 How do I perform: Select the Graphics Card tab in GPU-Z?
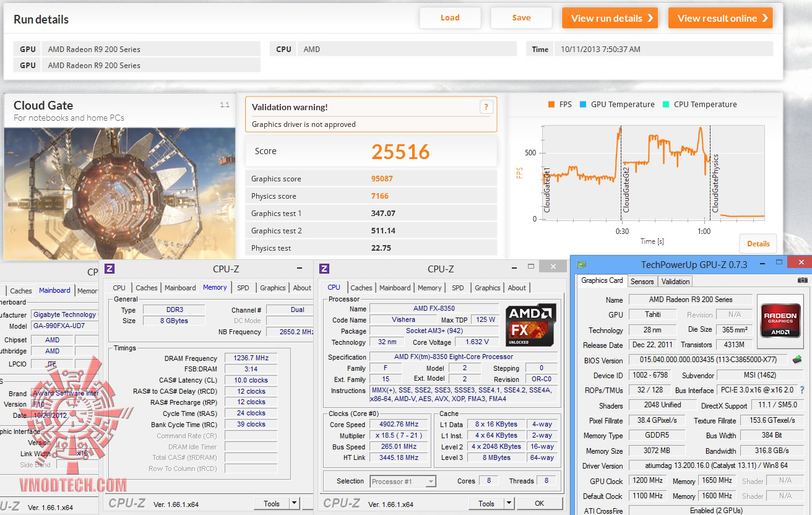602,280
